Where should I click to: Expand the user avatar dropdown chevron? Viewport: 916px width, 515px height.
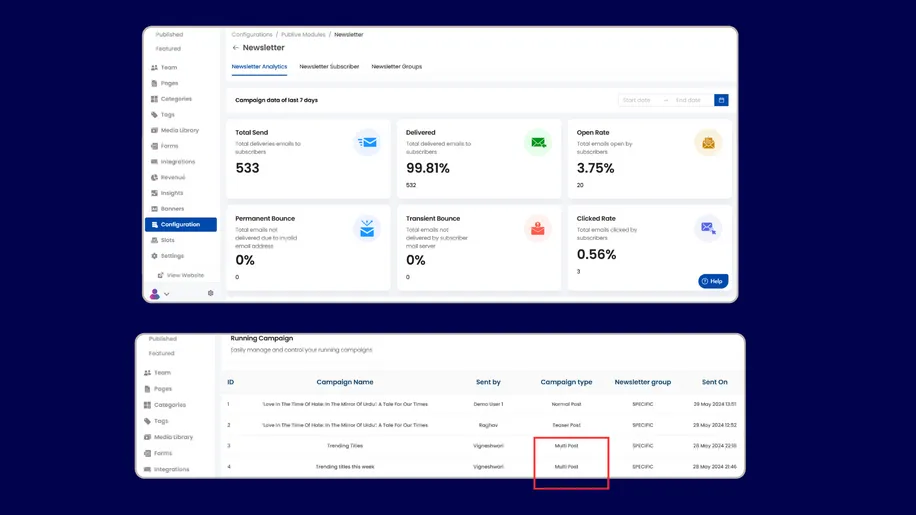click(167, 294)
